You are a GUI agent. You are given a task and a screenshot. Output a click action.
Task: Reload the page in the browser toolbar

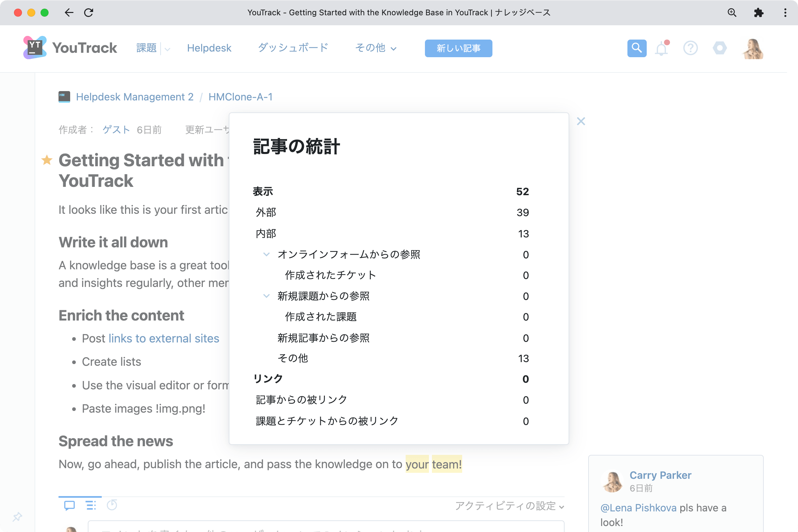(x=89, y=13)
